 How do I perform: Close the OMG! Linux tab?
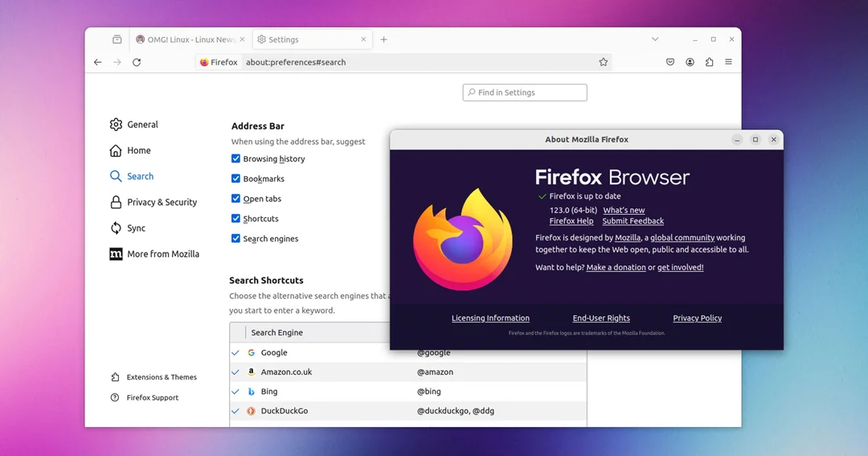tap(242, 39)
